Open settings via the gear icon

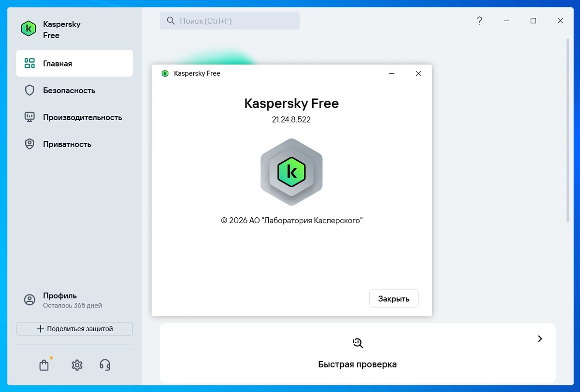pyautogui.click(x=77, y=365)
